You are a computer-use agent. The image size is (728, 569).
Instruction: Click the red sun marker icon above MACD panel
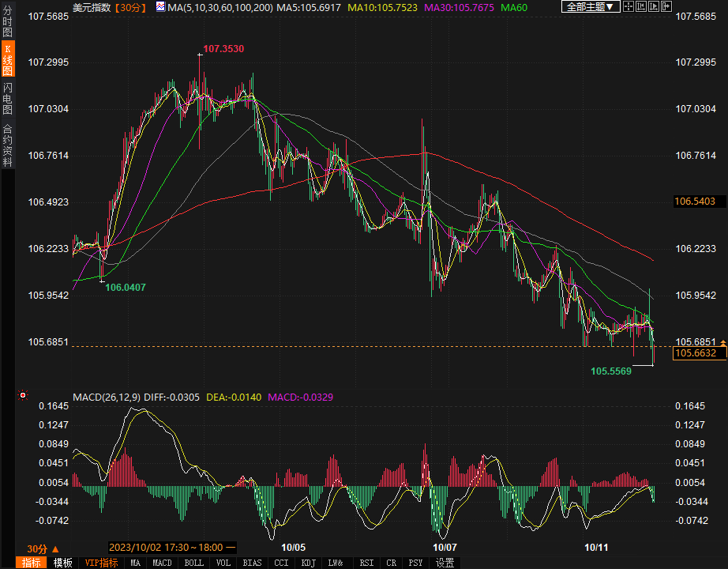[23, 395]
